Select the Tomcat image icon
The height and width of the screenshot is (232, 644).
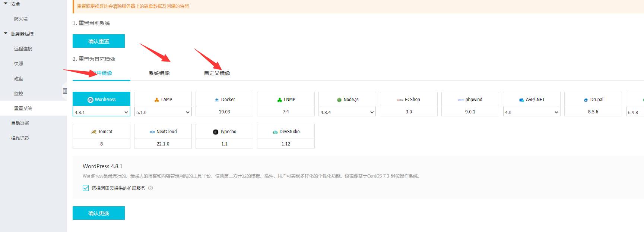93,132
